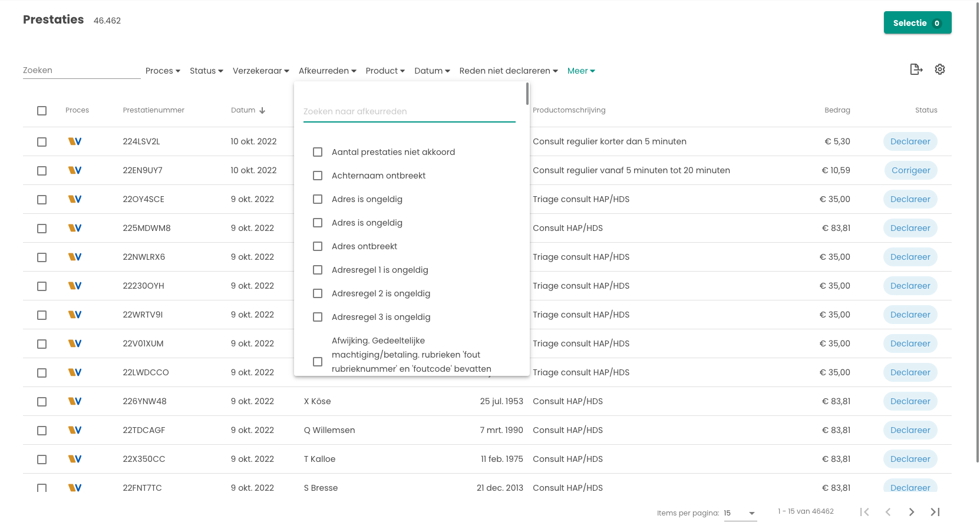
Task: Tick the 'Achternaam ontbreekt' checkbox
Action: 318,176
